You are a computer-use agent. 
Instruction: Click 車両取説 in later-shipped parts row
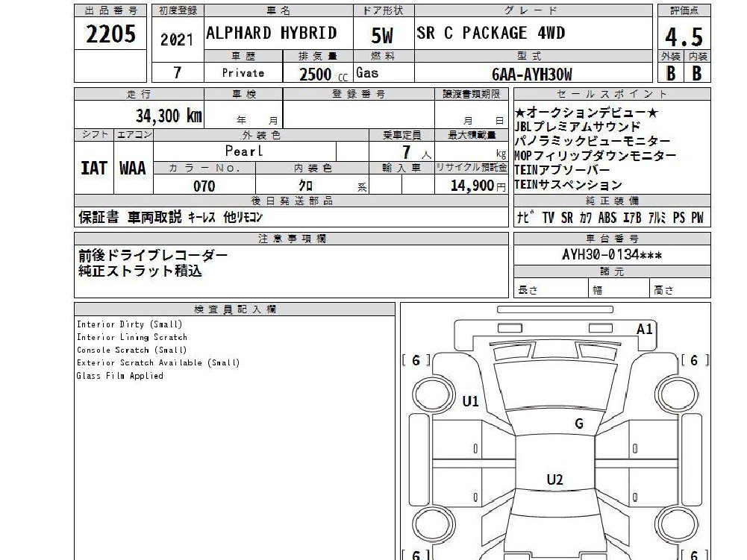click(x=154, y=217)
